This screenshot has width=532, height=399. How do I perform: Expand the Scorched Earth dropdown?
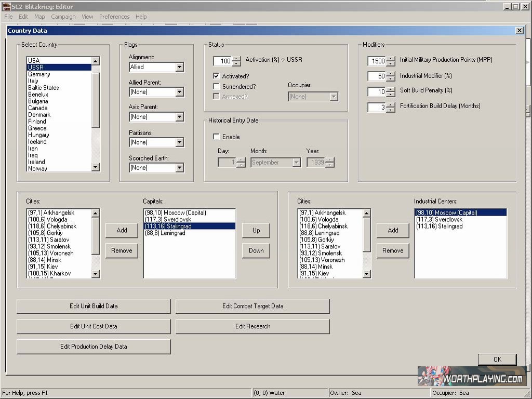tap(179, 168)
